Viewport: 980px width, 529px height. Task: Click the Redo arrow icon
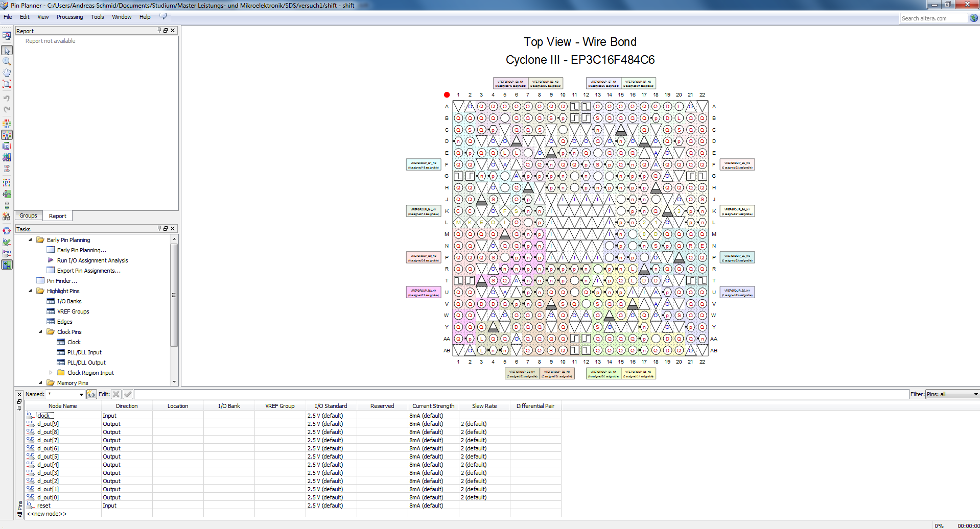click(x=7, y=109)
